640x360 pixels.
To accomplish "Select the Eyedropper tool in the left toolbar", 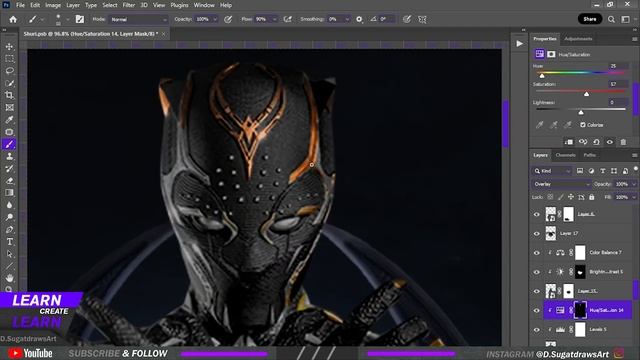I will point(9,120).
